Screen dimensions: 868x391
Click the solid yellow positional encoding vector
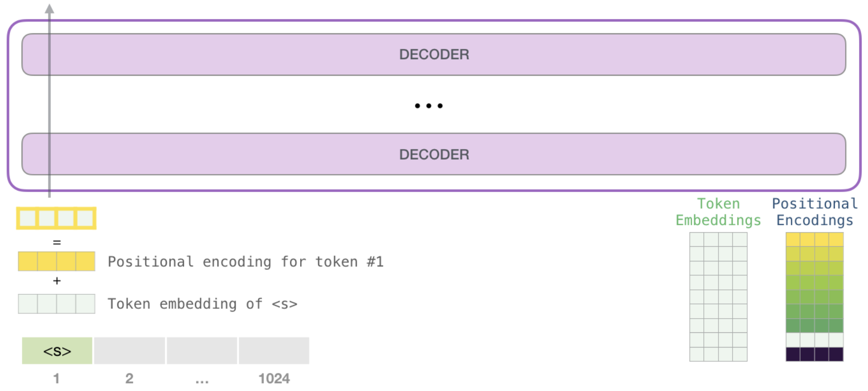click(x=57, y=261)
